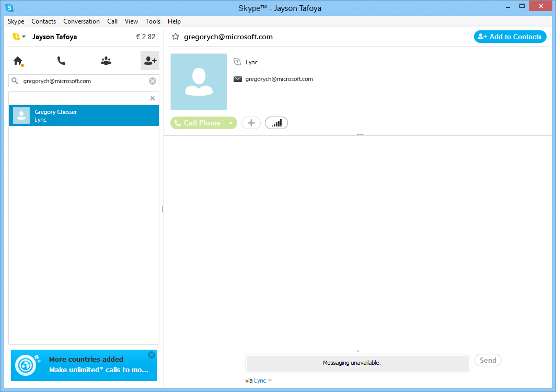Click the Send button

click(x=488, y=361)
